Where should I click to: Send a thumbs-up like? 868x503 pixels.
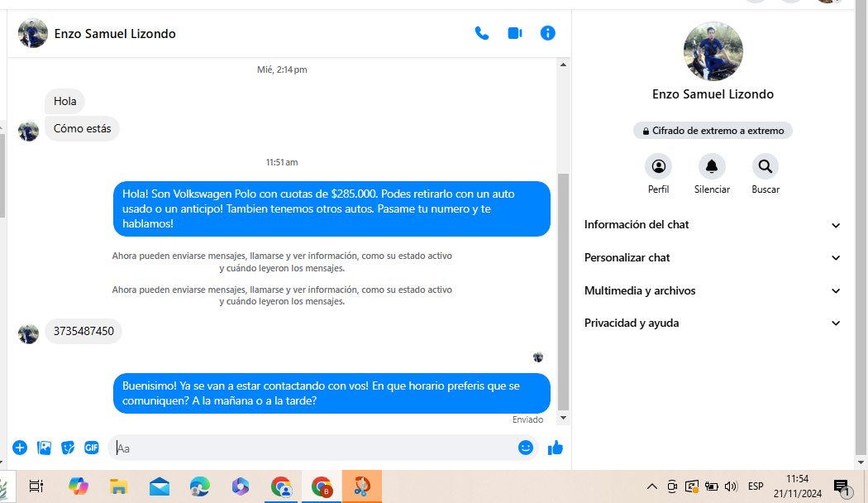coord(556,448)
